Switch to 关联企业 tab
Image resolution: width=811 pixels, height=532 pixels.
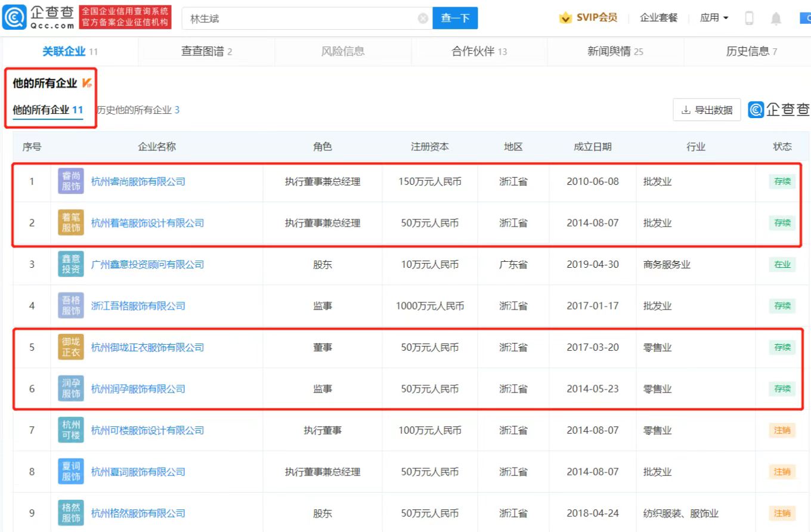click(x=70, y=51)
